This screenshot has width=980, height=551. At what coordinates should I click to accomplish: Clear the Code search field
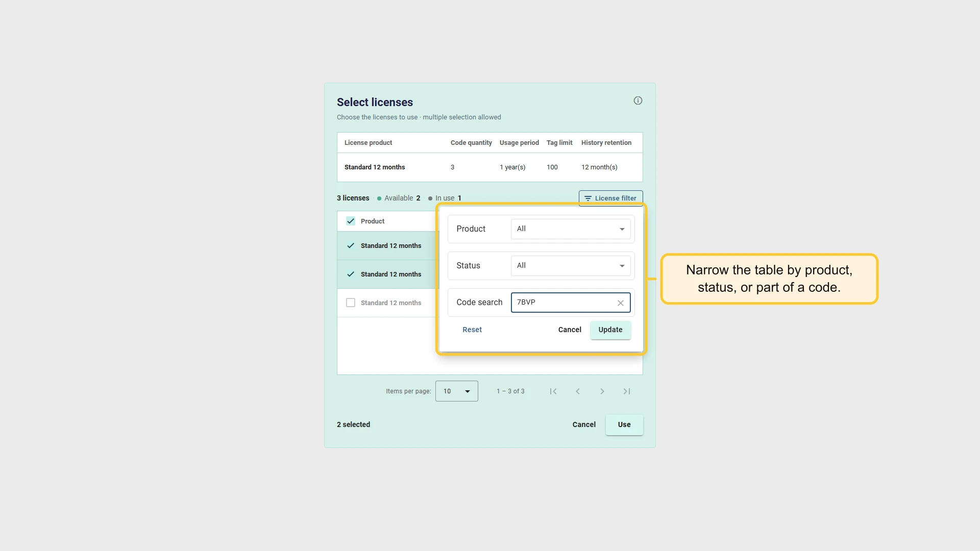pyautogui.click(x=620, y=303)
